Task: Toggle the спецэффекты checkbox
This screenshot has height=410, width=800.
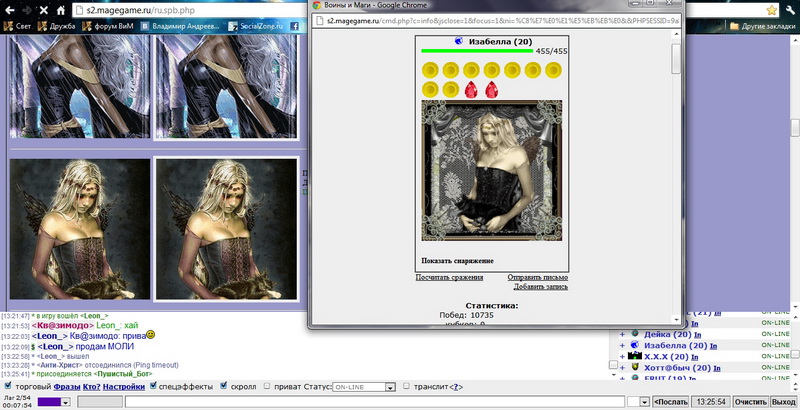Action: click(153, 386)
